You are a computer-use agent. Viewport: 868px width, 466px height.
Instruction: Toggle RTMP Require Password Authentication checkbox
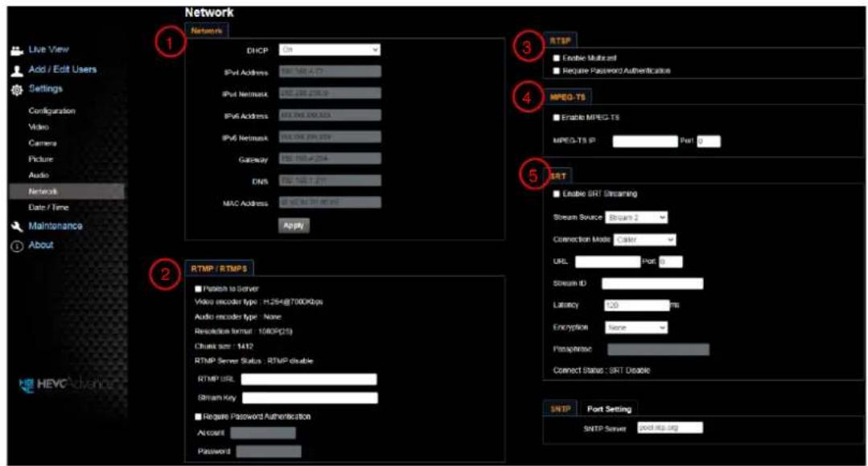tap(198, 417)
